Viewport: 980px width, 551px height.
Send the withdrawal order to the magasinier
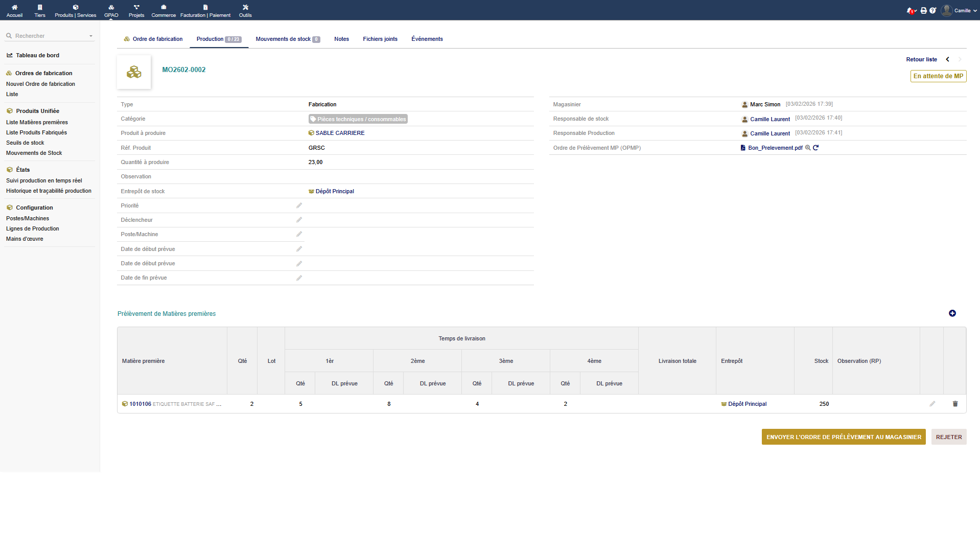[x=843, y=437]
